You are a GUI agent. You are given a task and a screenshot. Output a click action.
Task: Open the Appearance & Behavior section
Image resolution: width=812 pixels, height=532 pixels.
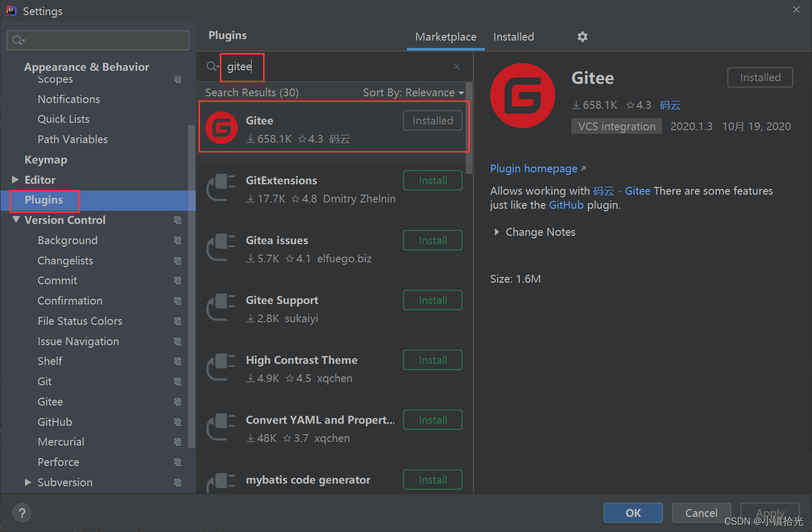click(x=86, y=67)
